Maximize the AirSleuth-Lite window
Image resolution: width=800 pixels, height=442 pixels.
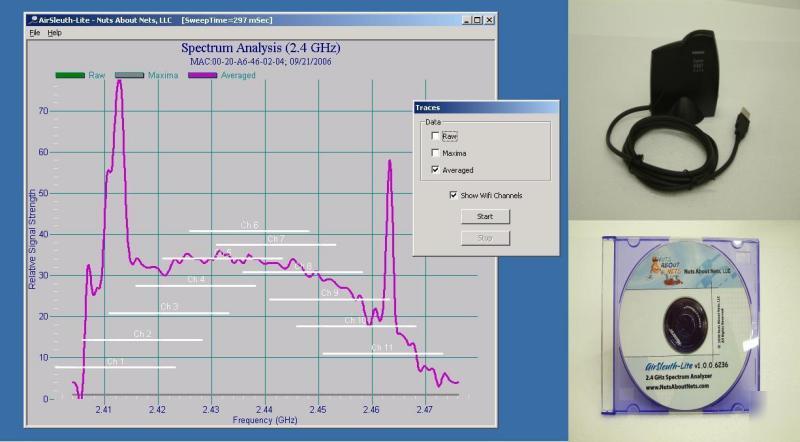click(x=477, y=20)
